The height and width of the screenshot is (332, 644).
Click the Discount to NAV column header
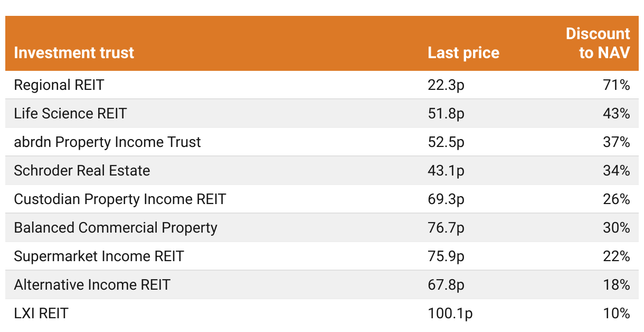(x=598, y=43)
